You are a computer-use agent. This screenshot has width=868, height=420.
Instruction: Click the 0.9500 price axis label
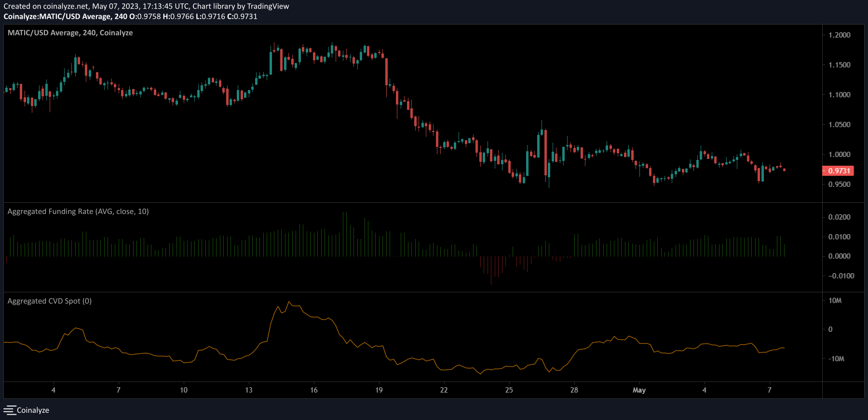tap(839, 184)
